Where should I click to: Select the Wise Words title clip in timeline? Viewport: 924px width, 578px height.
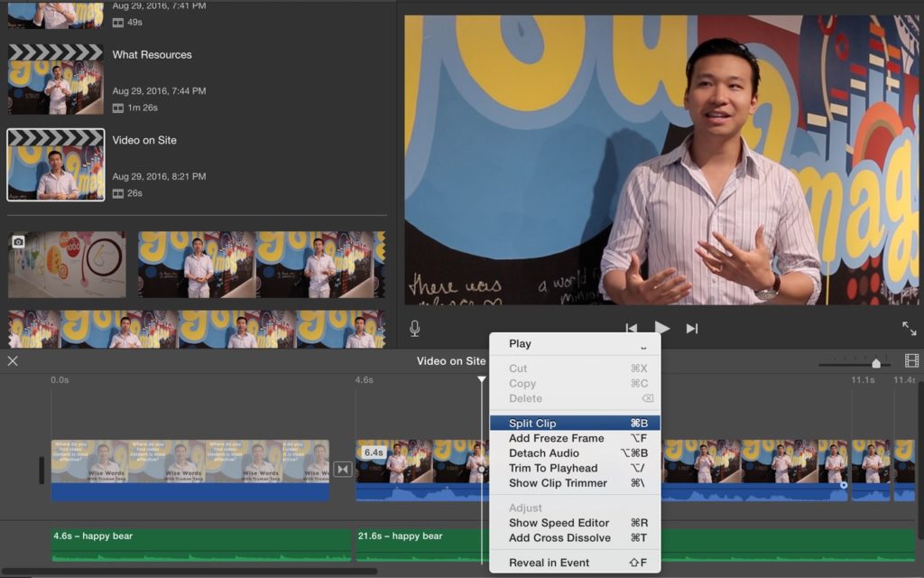(189, 471)
